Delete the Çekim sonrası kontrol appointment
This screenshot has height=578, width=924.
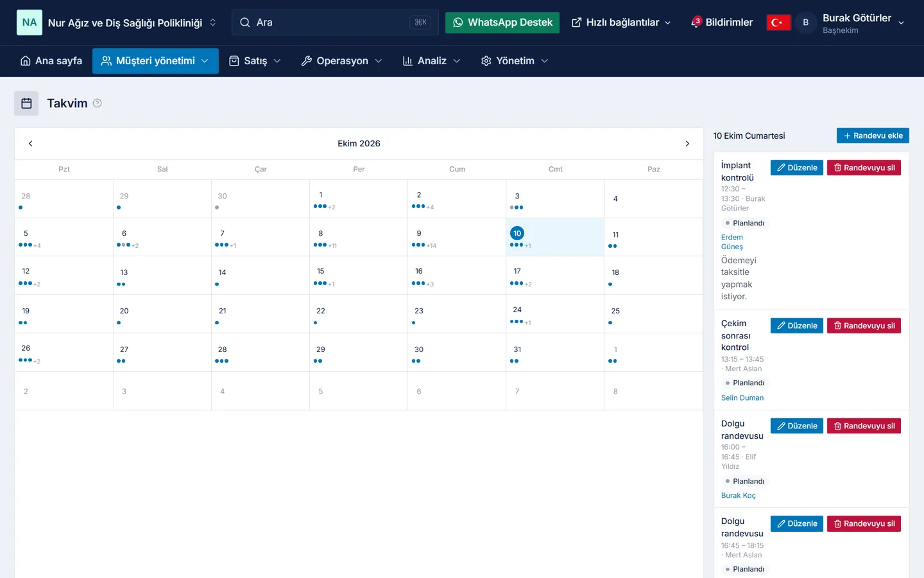pyautogui.click(x=864, y=326)
